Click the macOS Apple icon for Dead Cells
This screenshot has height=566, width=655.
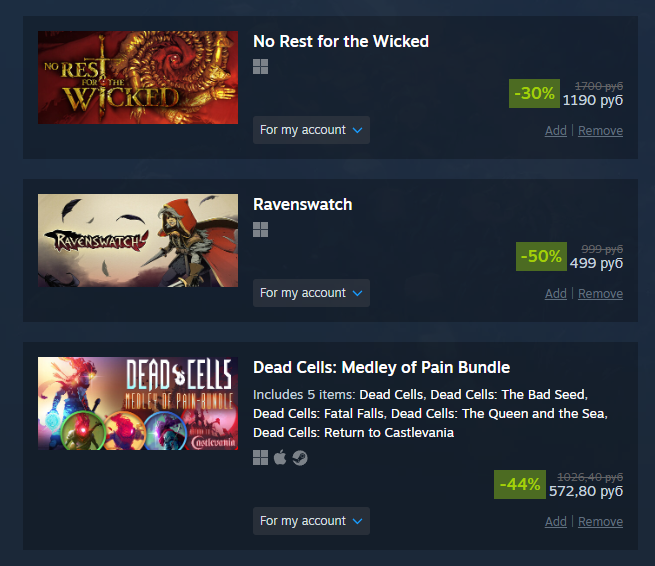280,457
